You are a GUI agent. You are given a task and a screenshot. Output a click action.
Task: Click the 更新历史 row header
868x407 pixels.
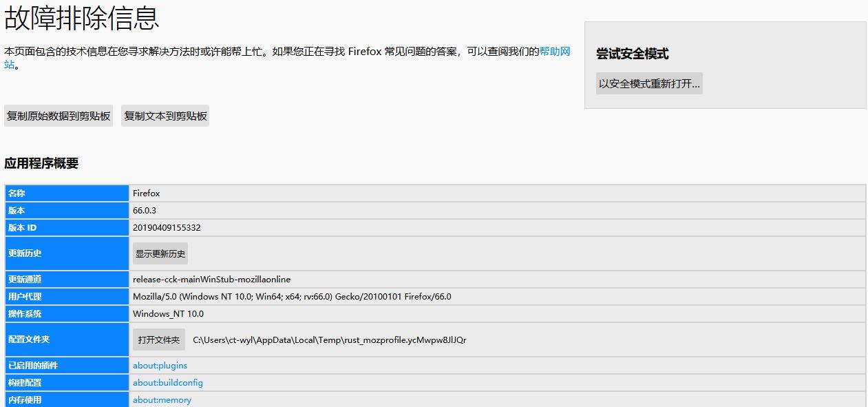(67, 253)
